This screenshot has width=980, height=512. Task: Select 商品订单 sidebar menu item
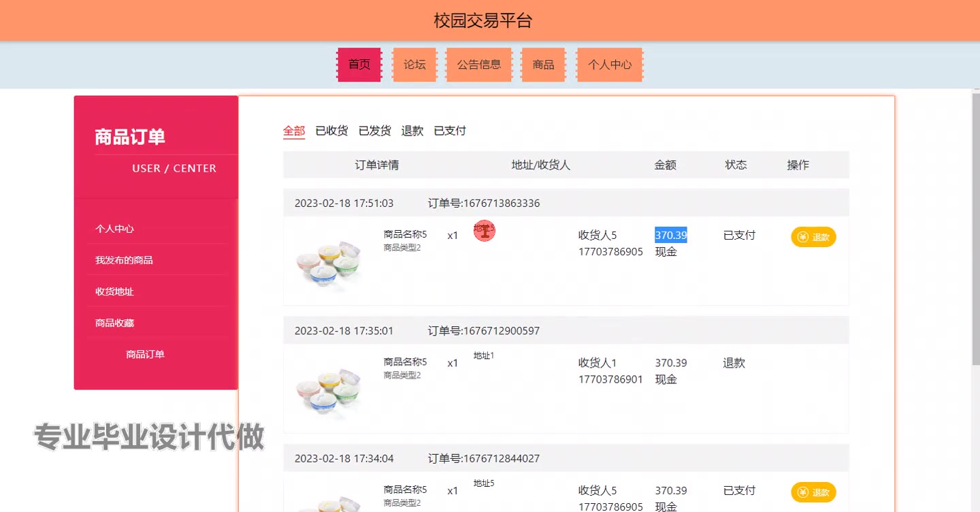(145, 354)
